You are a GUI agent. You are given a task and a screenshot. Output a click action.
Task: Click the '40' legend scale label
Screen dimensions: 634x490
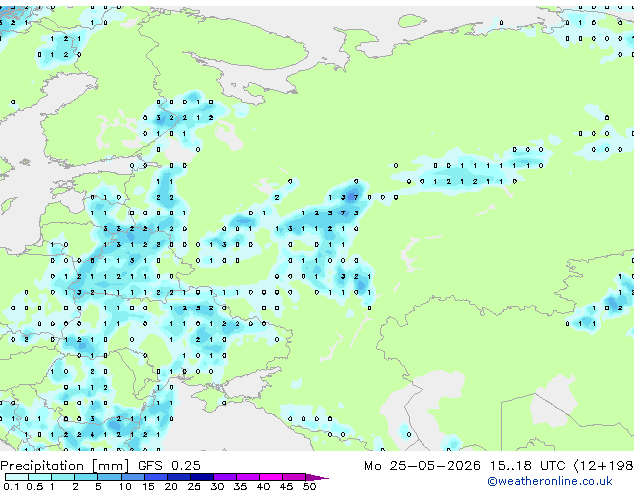pos(263,486)
